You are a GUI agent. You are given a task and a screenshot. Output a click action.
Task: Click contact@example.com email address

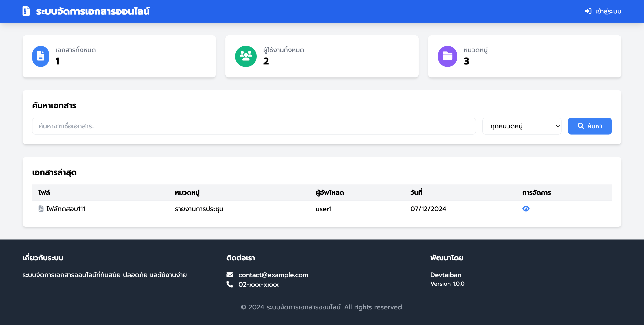pos(273,275)
